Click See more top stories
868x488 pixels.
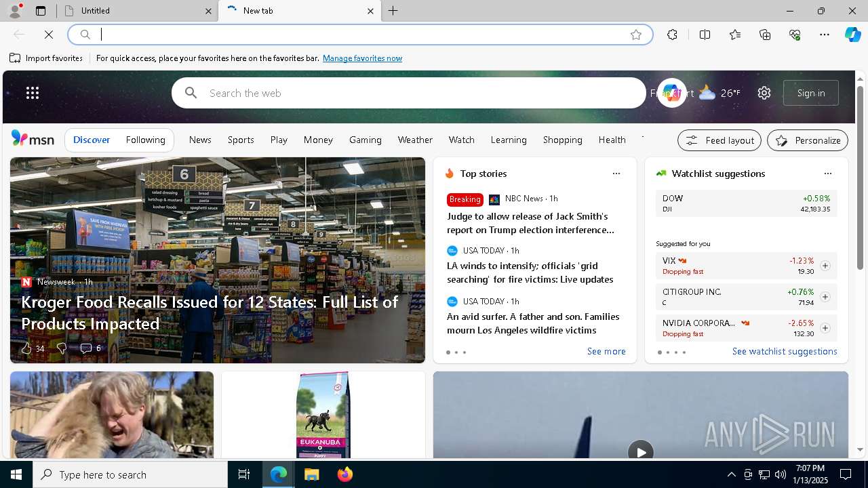point(606,351)
